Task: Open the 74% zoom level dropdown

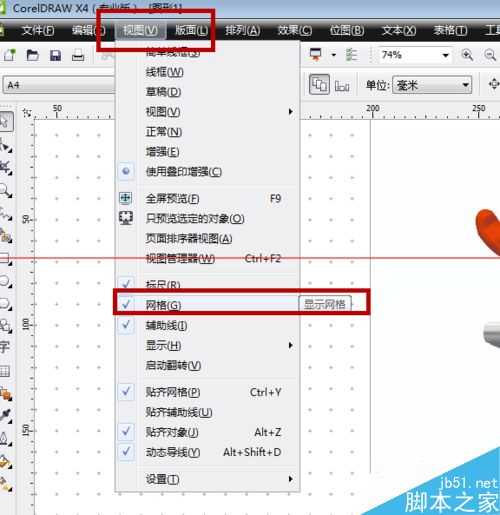Action: pos(445,55)
